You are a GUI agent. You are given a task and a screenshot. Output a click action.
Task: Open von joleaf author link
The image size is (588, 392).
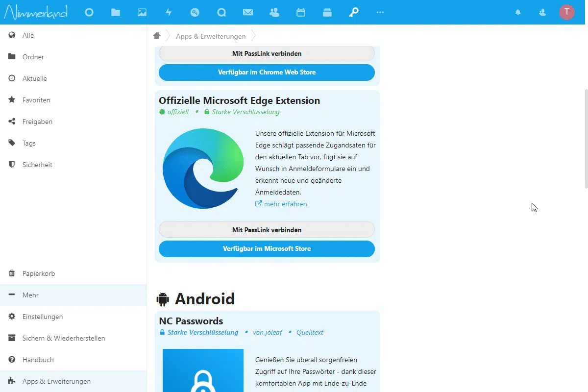point(267,332)
